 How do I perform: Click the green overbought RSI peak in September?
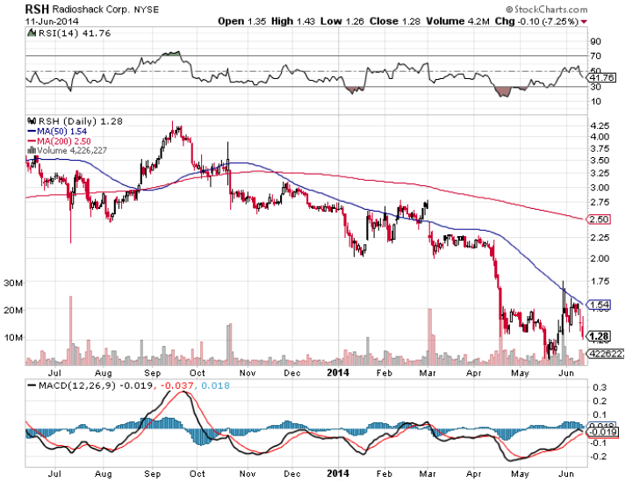click(x=171, y=53)
